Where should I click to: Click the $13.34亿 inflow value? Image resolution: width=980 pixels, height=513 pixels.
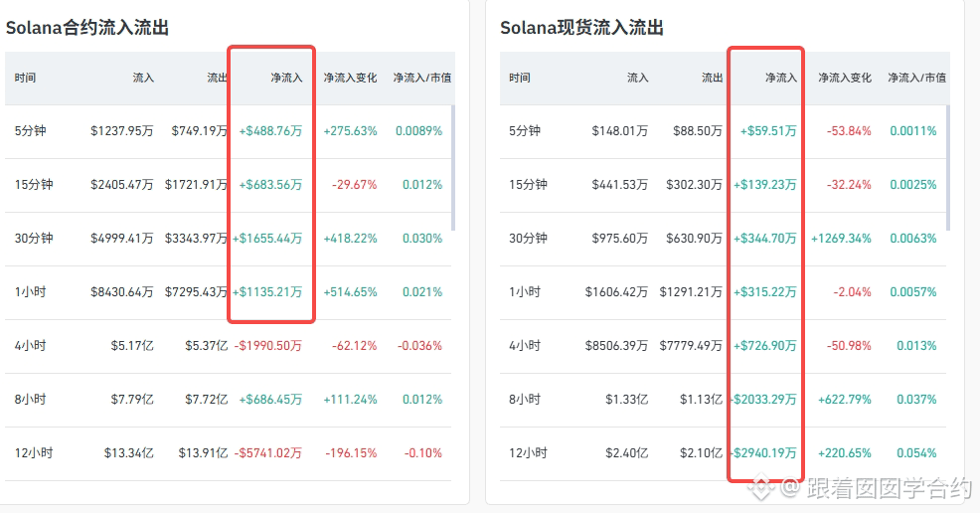click(129, 453)
